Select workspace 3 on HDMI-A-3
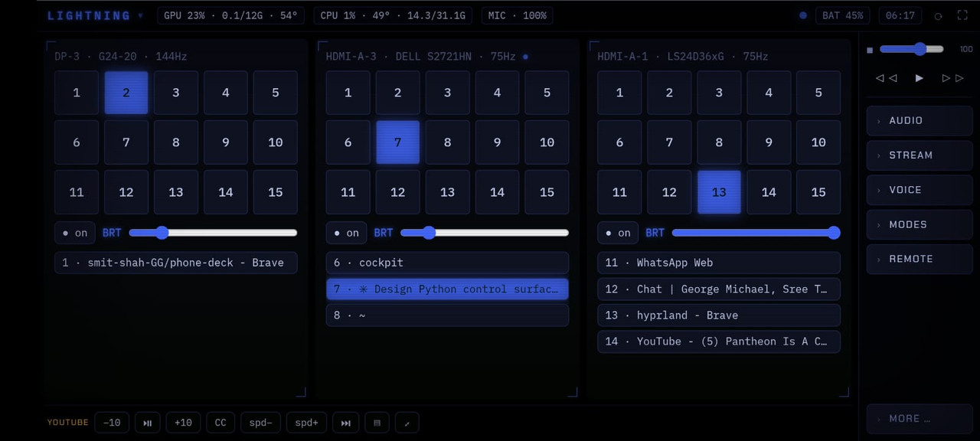This screenshot has height=441, width=980. pos(448,93)
